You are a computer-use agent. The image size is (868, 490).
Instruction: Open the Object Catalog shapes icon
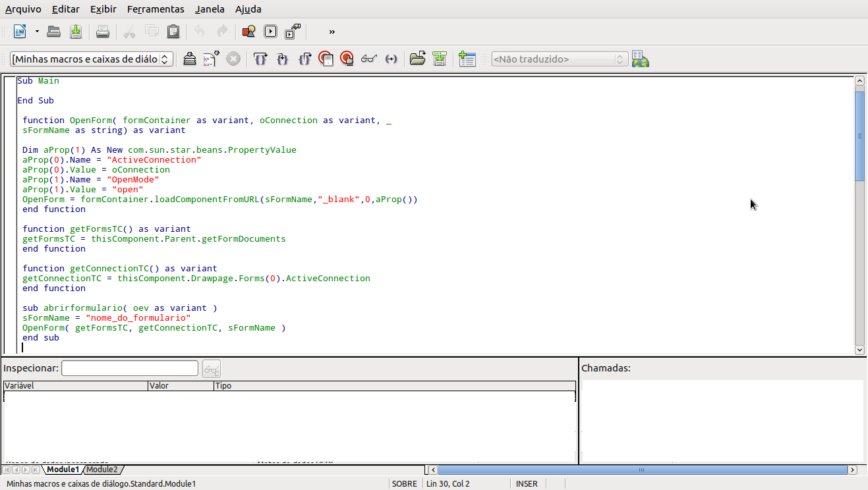point(248,31)
